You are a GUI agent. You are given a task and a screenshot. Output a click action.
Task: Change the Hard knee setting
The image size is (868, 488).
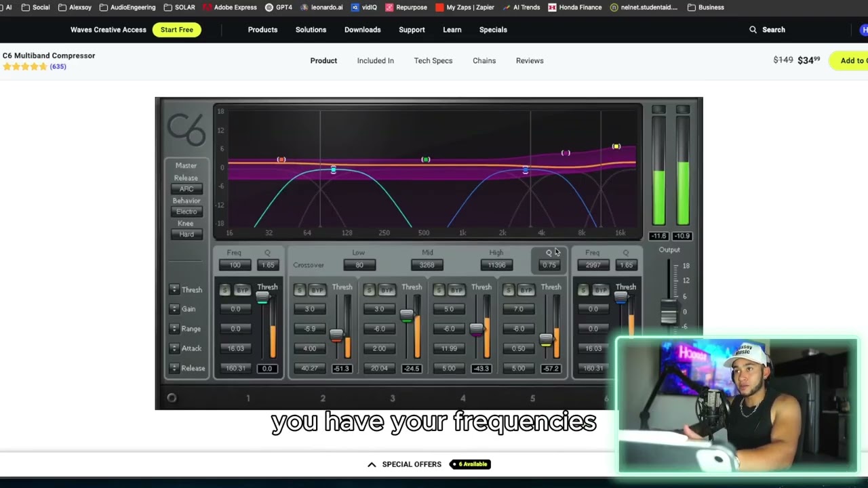click(186, 235)
